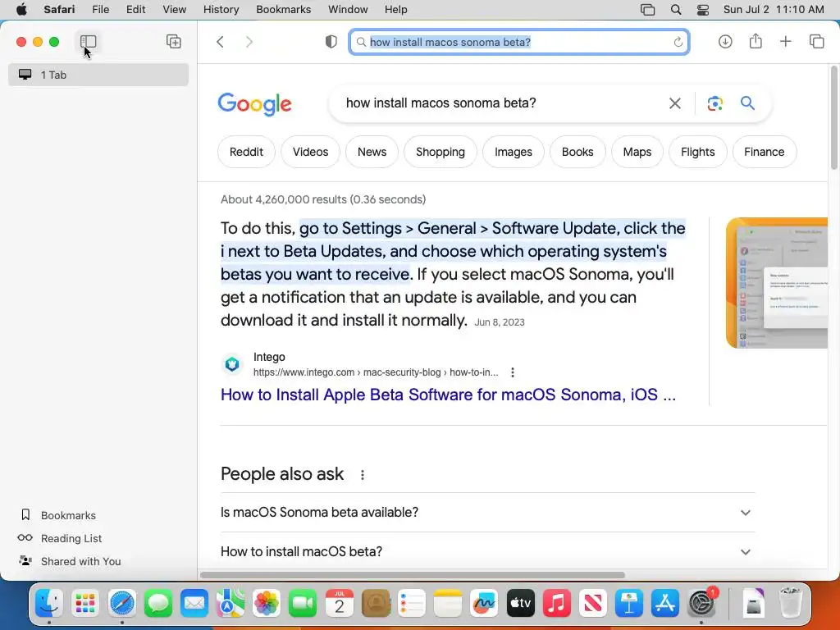The height and width of the screenshot is (630, 840).
Task: Clear the Google search box with X
Action: [x=675, y=103]
